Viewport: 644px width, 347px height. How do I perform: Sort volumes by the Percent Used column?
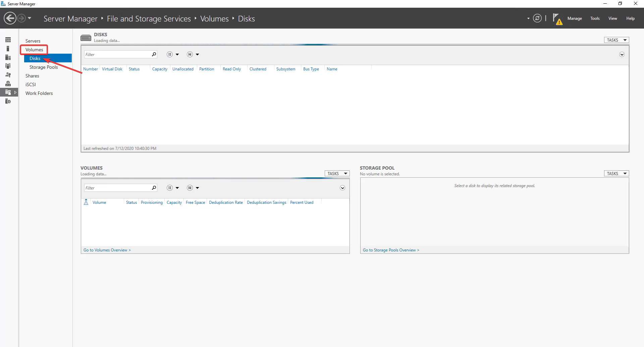pos(302,203)
